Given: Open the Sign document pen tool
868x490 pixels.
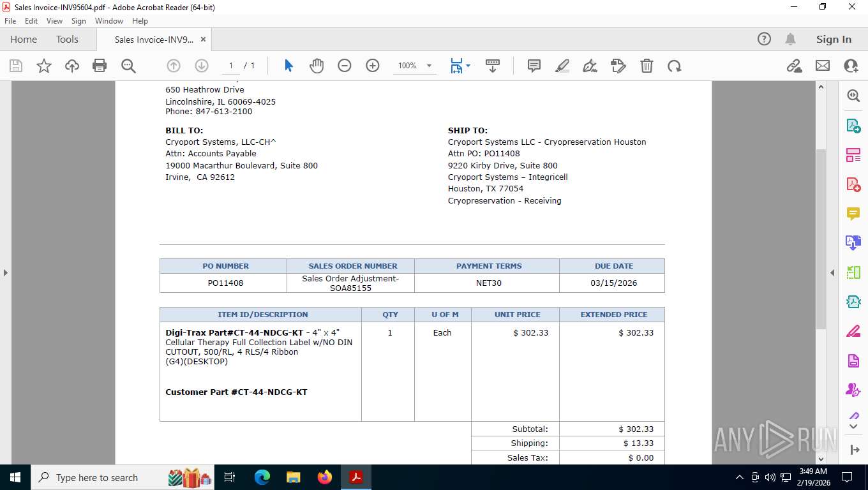Looking at the screenshot, I should pyautogui.click(x=590, y=66).
